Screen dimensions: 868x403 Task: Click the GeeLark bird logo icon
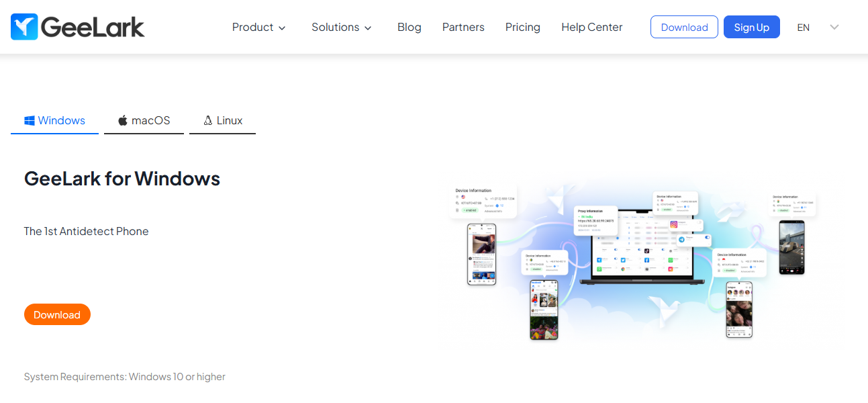(25, 27)
